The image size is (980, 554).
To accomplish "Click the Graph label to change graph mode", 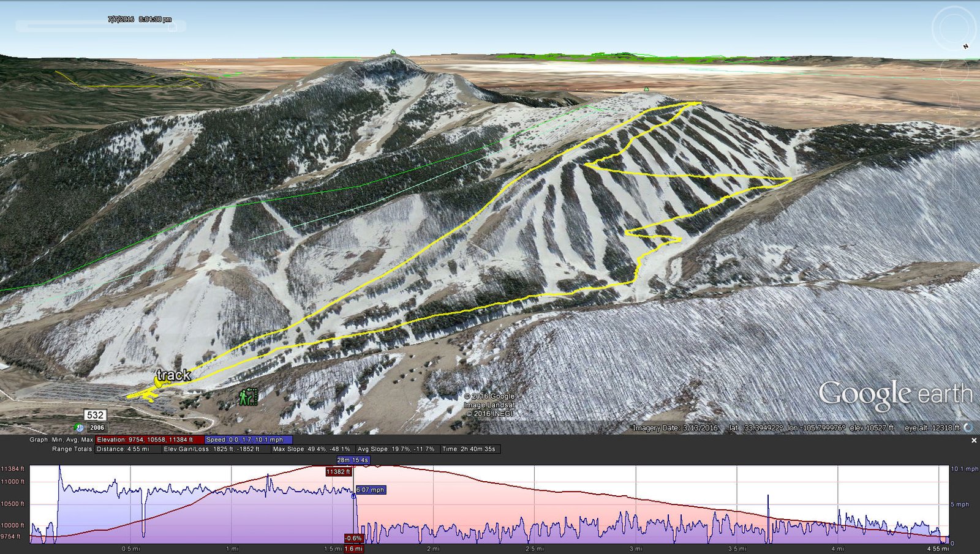I will pos(38,439).
